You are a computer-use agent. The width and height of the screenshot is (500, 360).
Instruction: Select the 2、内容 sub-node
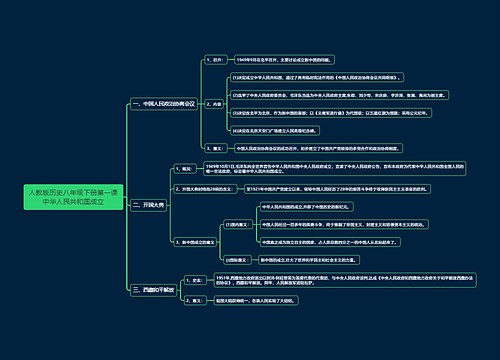[x=214, y=104]
